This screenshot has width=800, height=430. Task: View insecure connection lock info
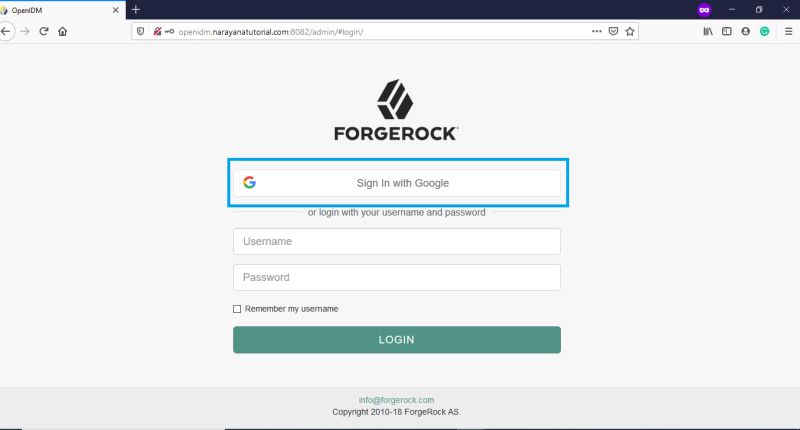157,32
